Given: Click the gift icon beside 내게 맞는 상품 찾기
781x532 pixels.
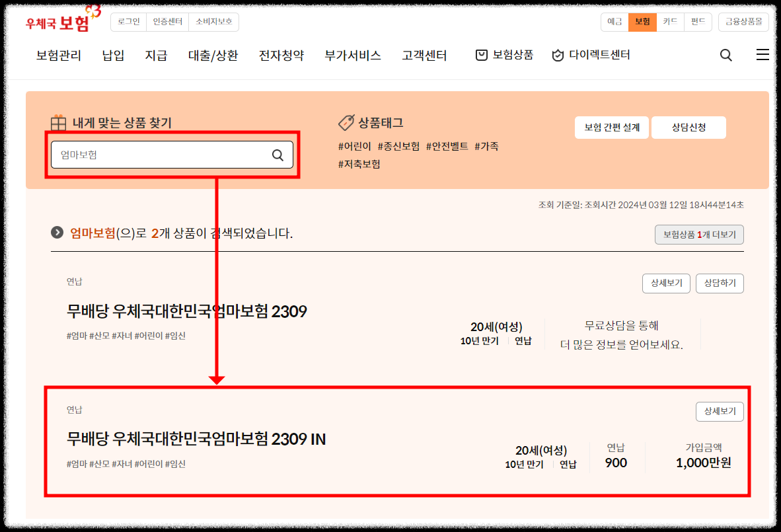Looking at the screenshot, I should (x=58, y=122).
